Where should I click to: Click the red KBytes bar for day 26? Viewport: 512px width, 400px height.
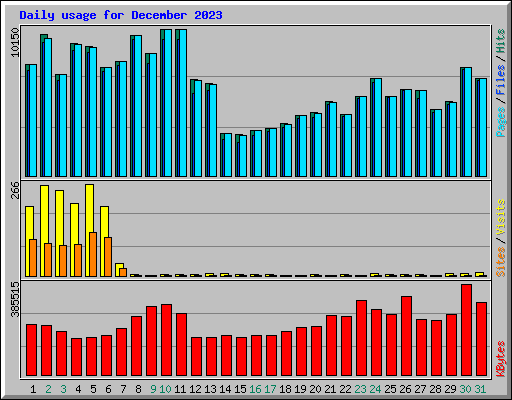[406, 336]
